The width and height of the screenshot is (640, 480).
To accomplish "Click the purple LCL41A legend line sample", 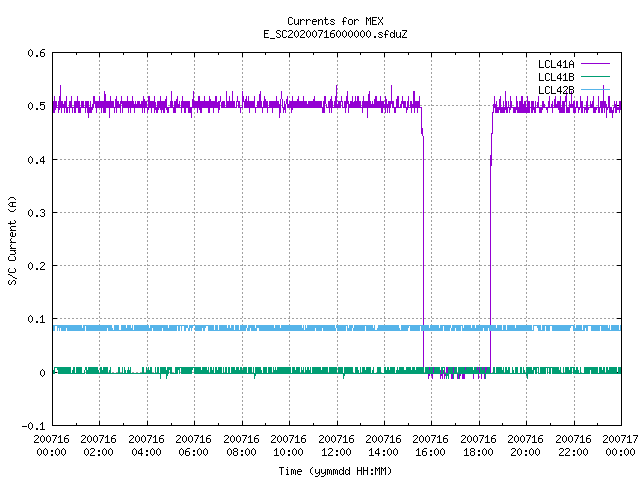I will point(595,64).
